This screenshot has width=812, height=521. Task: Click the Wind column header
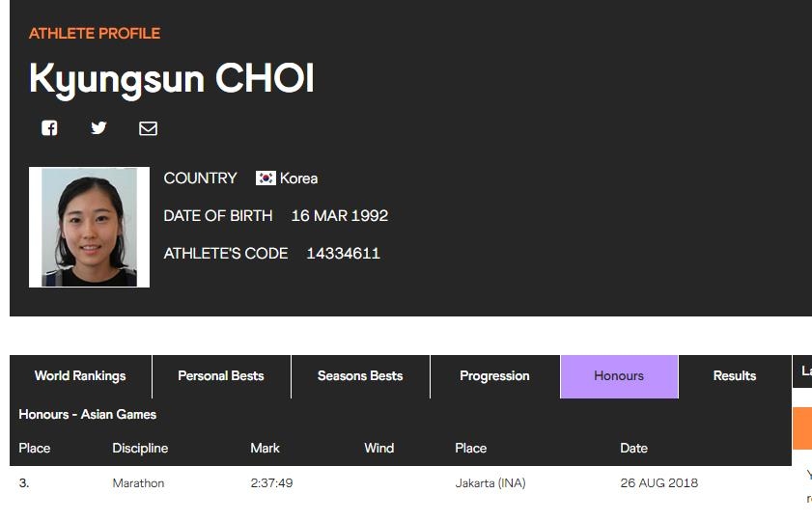[x=379, y=449]
